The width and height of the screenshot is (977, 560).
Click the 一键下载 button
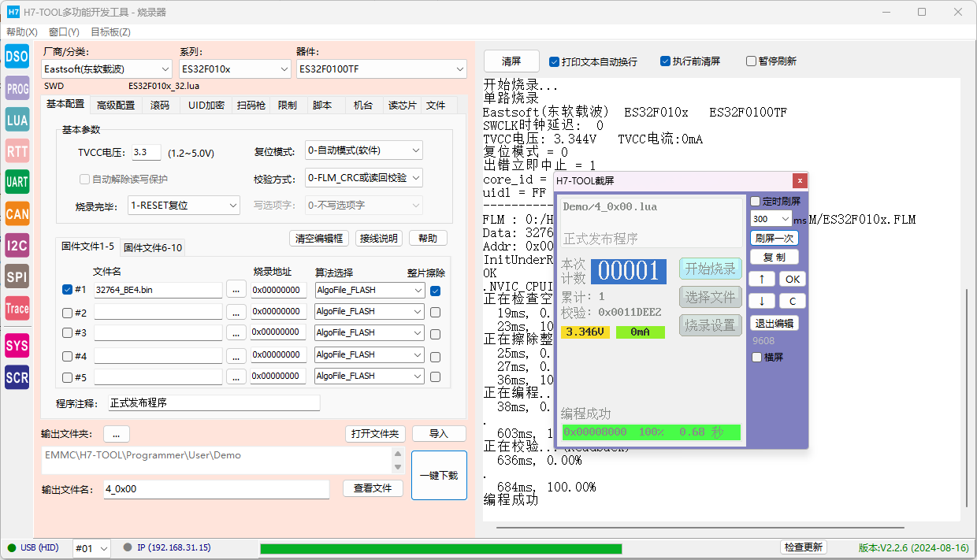click(x=439, y=475)
